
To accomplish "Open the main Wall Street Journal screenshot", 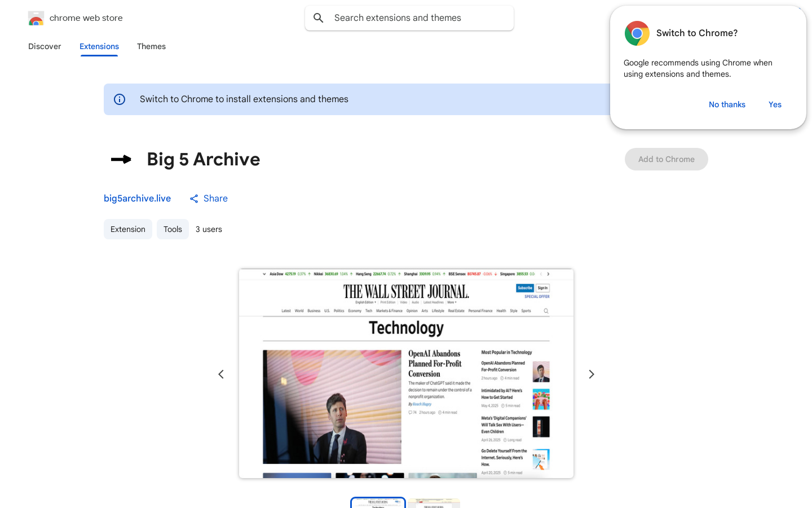I will [406, 374].
